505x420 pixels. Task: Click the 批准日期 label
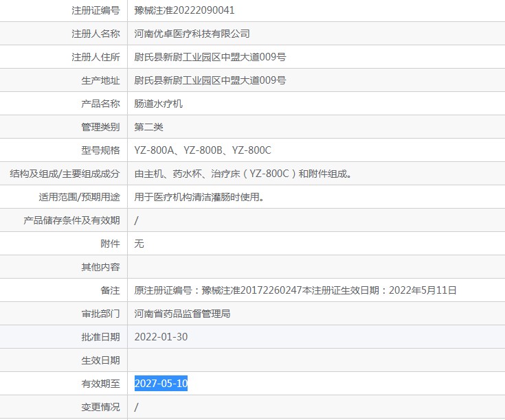(100, 337)
